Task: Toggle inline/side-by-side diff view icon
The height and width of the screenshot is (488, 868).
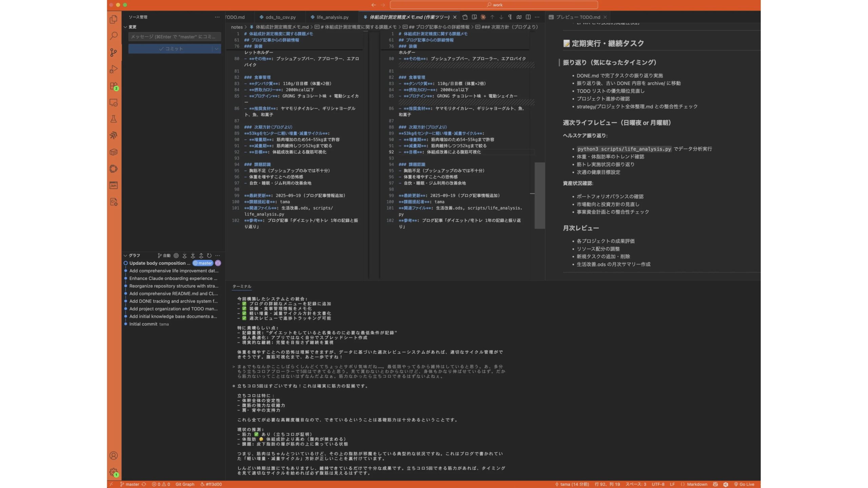Action: (528, 17)
